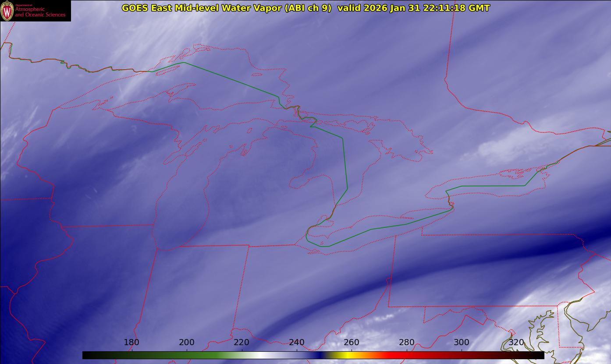The height and width of the screenshot is (364, 611).
Task: Click the 280 colorbar tick label
Action: pyautogui.click(x=407, y=343)
